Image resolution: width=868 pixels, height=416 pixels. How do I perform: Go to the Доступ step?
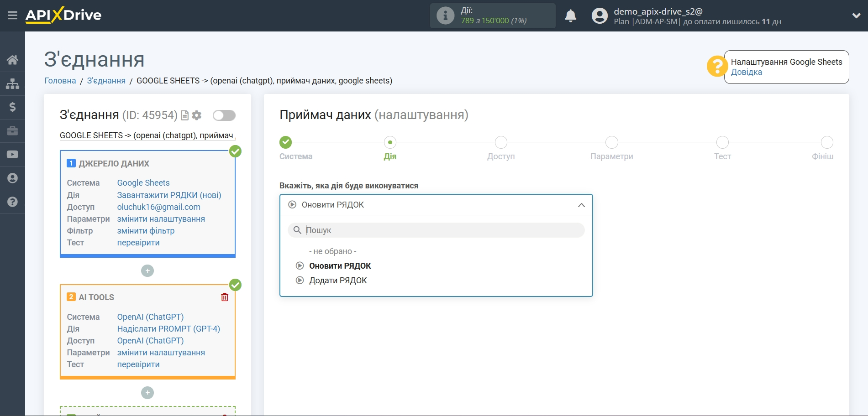tap(501, 142)
